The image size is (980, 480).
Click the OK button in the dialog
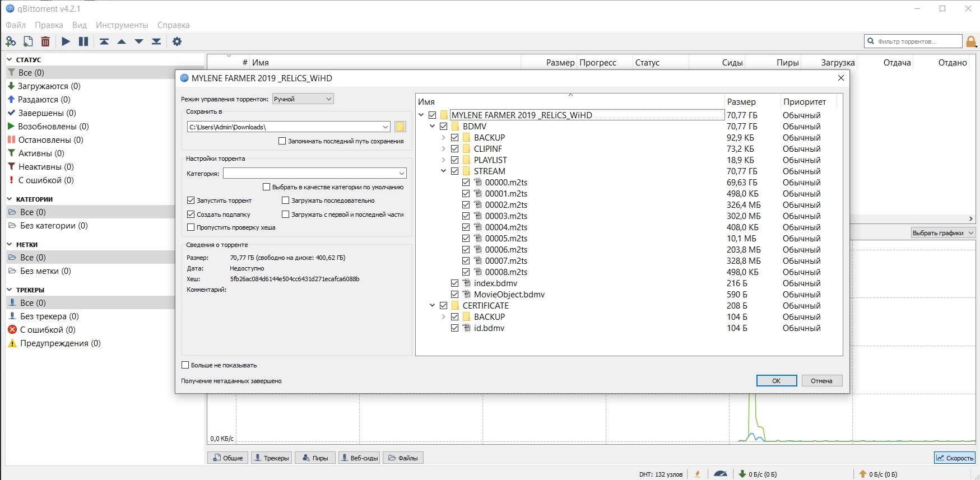pyautogui.click(x=776, y=381)
